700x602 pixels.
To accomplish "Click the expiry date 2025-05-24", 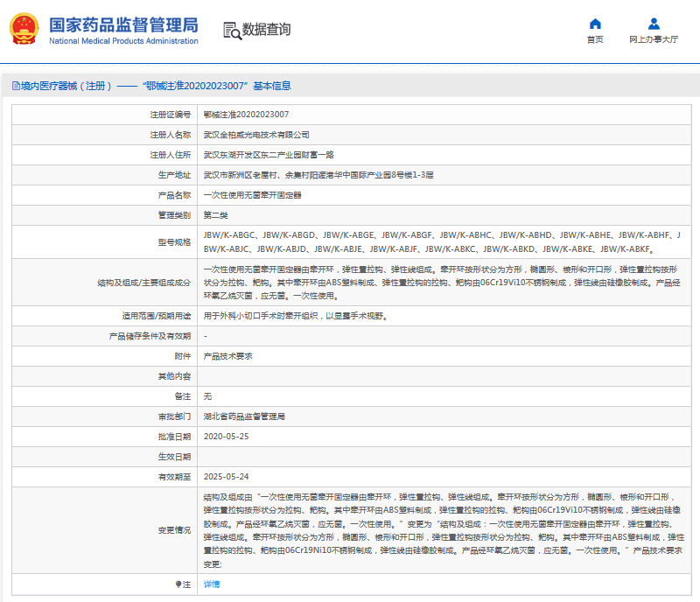I will tap(226, 477).
